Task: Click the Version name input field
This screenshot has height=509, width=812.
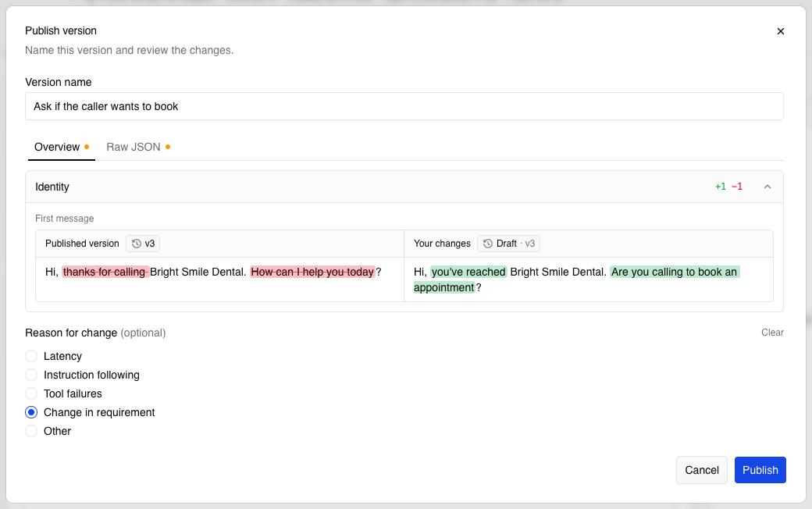Action: click(404, 106)
